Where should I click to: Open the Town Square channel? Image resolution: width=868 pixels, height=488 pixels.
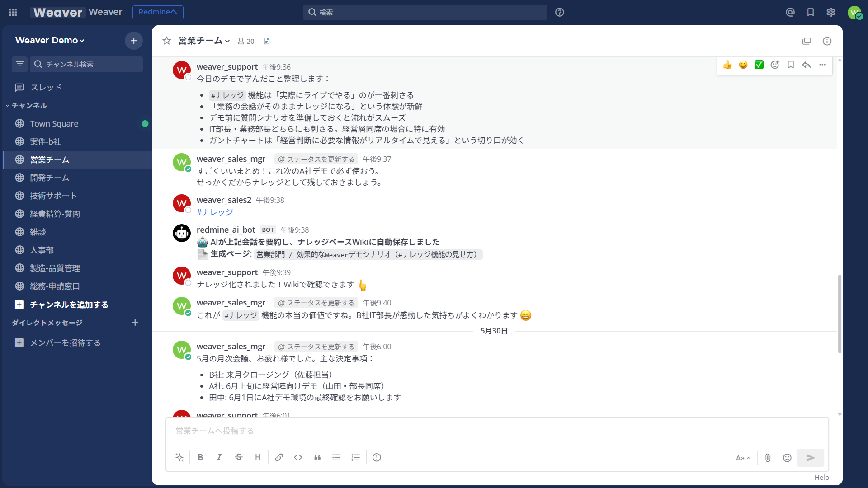(77, 123)
